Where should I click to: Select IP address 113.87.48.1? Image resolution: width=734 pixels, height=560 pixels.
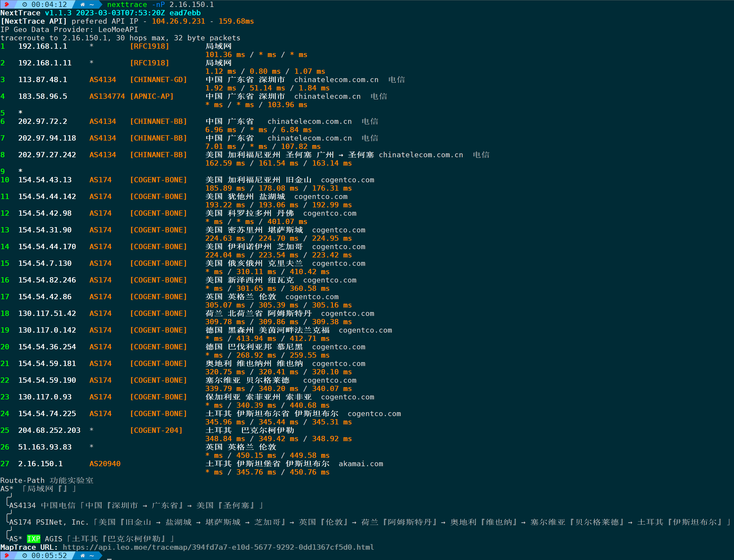43,79
